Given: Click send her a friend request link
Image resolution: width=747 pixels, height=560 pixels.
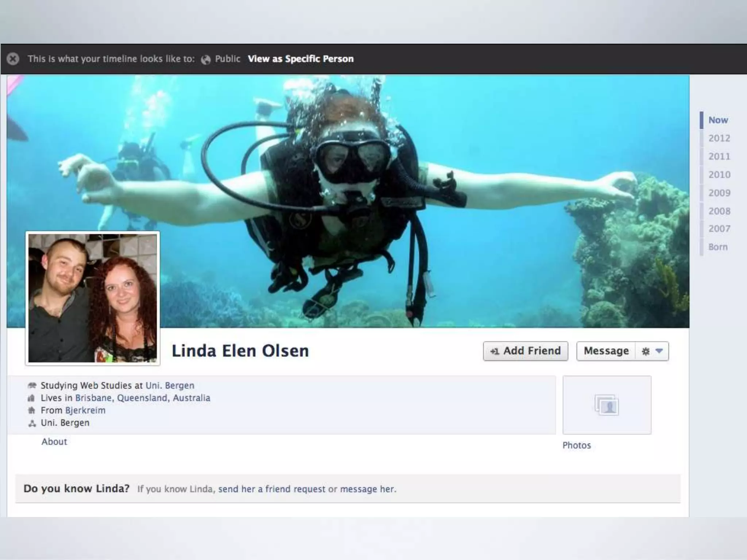Looking at the screenshot, I should tap(272, 489).
